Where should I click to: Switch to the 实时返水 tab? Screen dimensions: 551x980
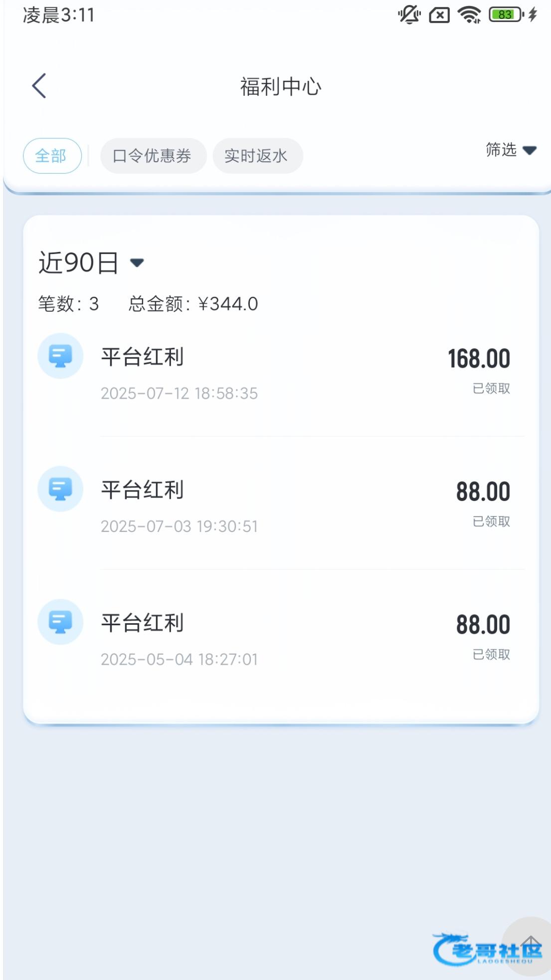pos(257,156)
